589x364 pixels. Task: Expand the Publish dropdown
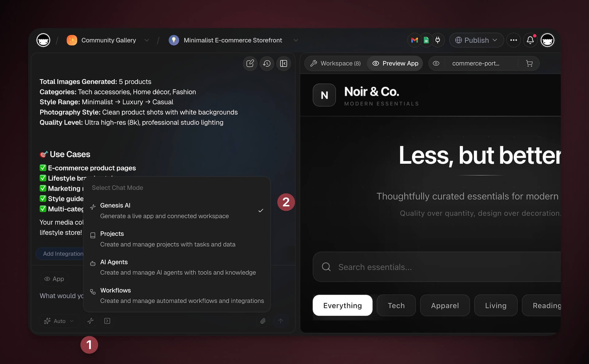click(476, 40)
